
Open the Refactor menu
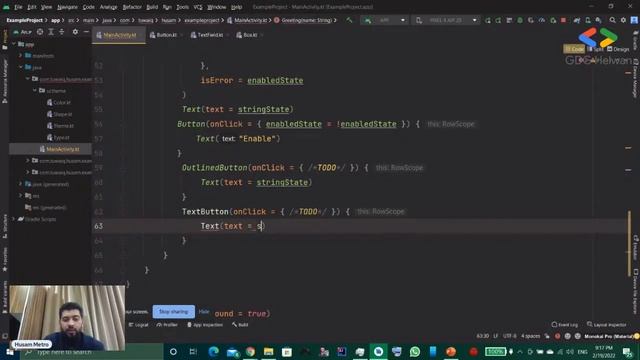pyautogui.click(x=132, y=7)
